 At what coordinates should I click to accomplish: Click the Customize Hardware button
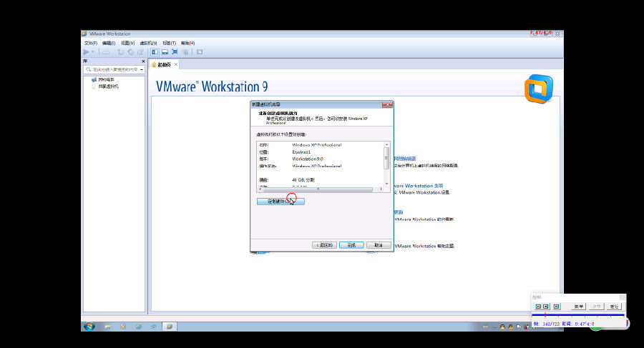click(x=280, y=202)
